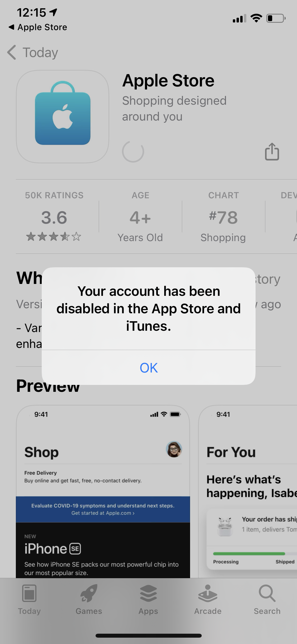Tap the download progress spinner
Image resolution: width=297 pixels, height=644 pixels.
[133, 151]
